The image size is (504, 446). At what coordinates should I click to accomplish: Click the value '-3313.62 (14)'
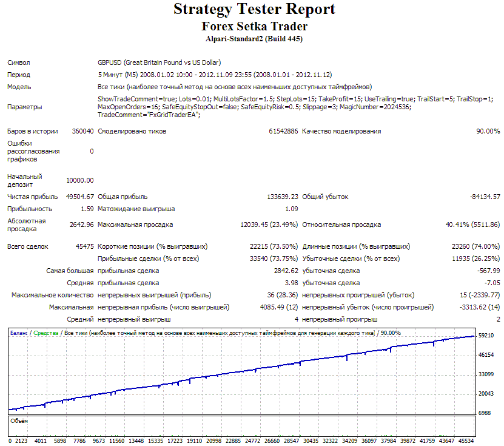point(480,308)
